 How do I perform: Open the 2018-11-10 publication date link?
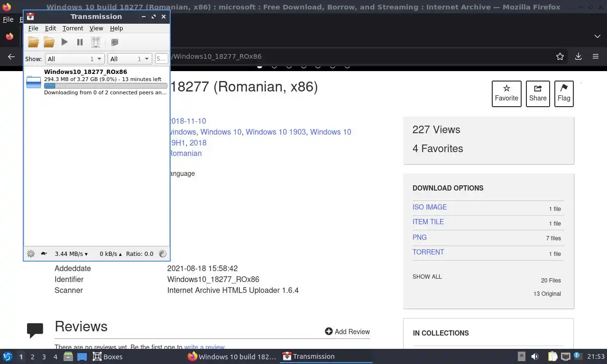coord(188,121)
